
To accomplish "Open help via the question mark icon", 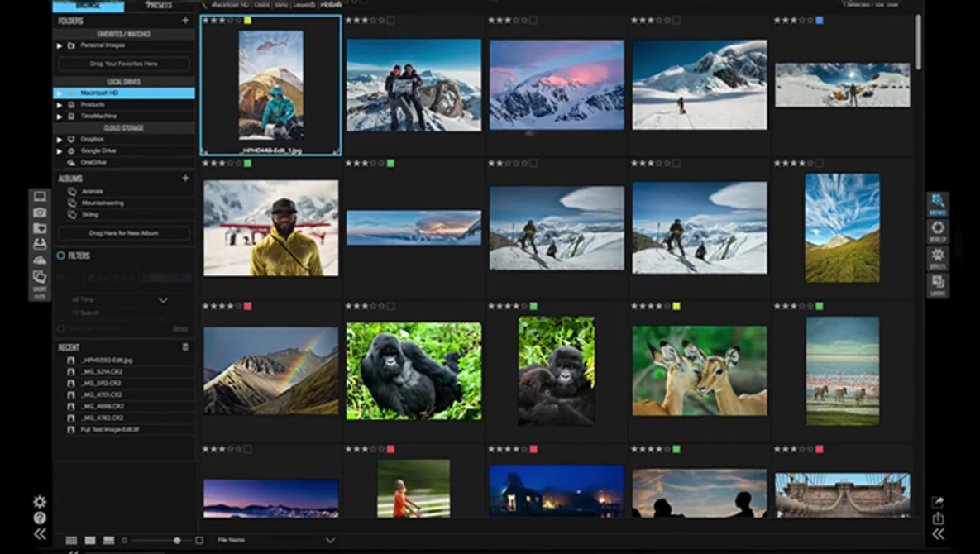I will point(40,518).
